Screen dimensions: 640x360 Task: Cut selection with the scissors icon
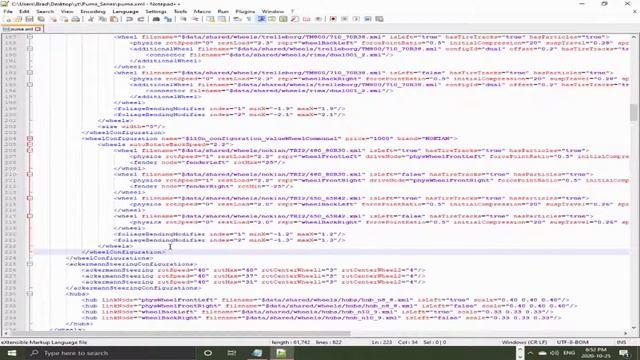click(x=91, y=19)
